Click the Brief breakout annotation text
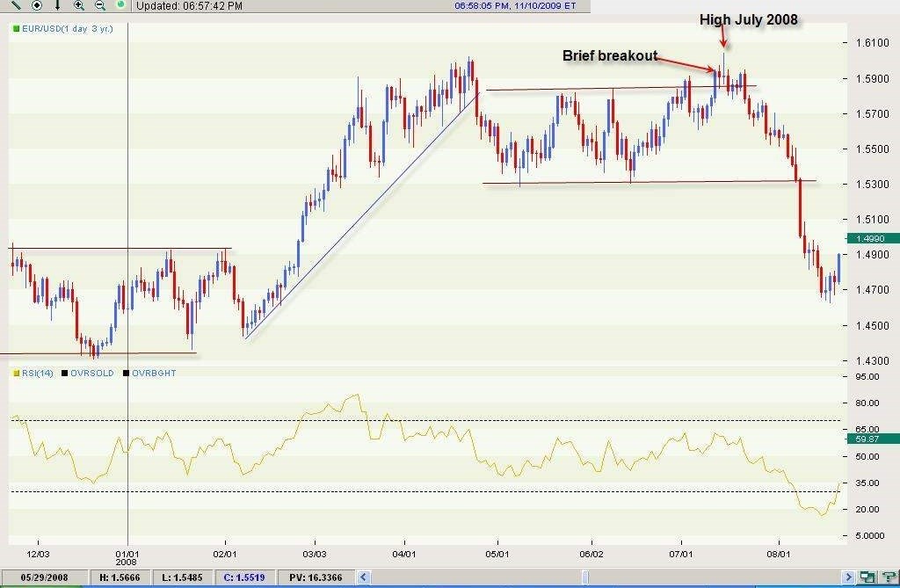This screenshot has height=588, width=900. pyautogui.click(x=610, y=55)
